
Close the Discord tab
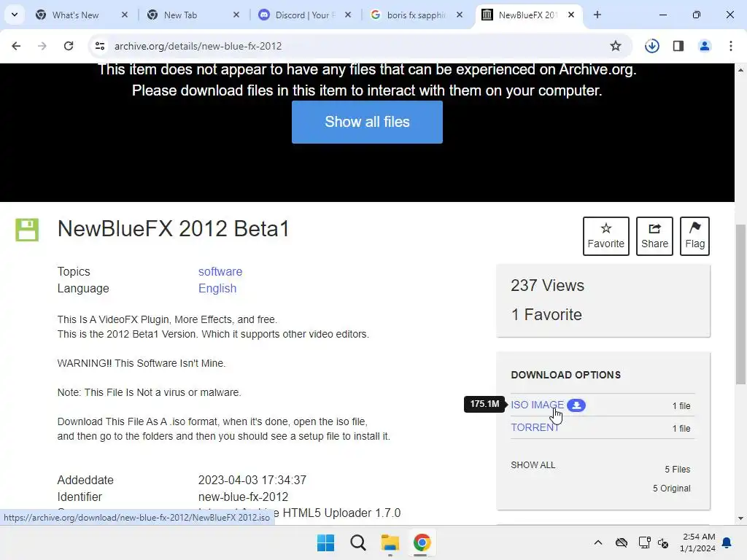pyautogui.click(x=348, y=15)
